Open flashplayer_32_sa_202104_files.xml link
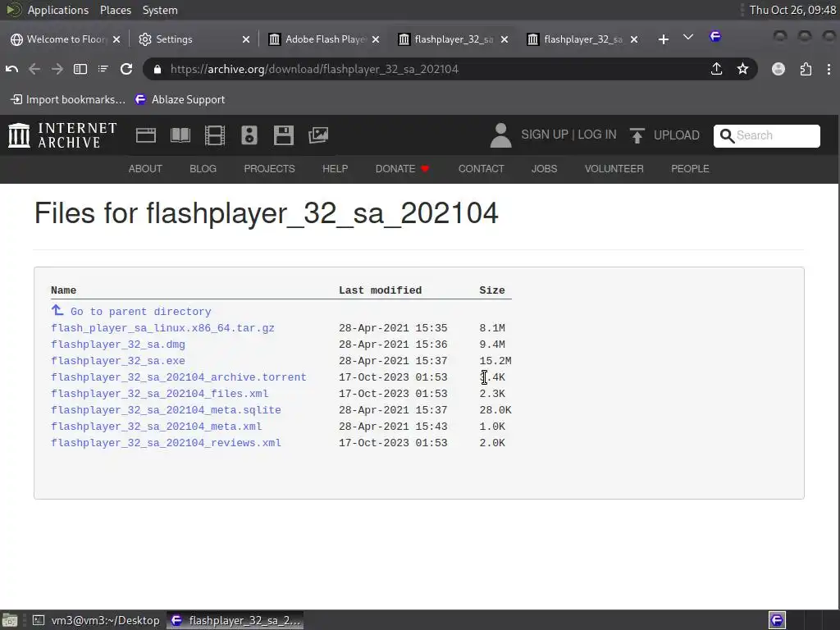 pyautogui.click(x=160, y=394)
